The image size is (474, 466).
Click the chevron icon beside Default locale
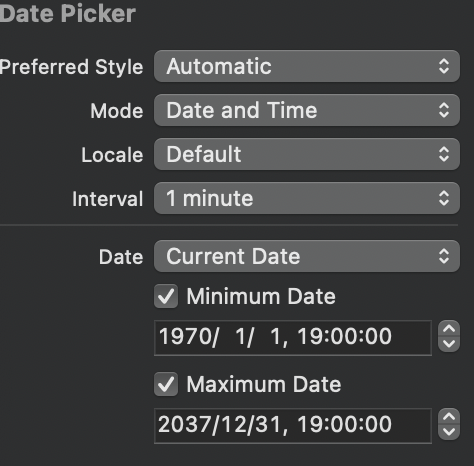coord(444,154)
